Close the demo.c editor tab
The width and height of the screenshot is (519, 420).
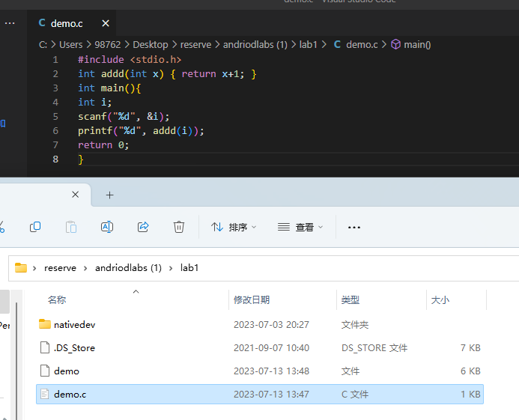(106, 23)
